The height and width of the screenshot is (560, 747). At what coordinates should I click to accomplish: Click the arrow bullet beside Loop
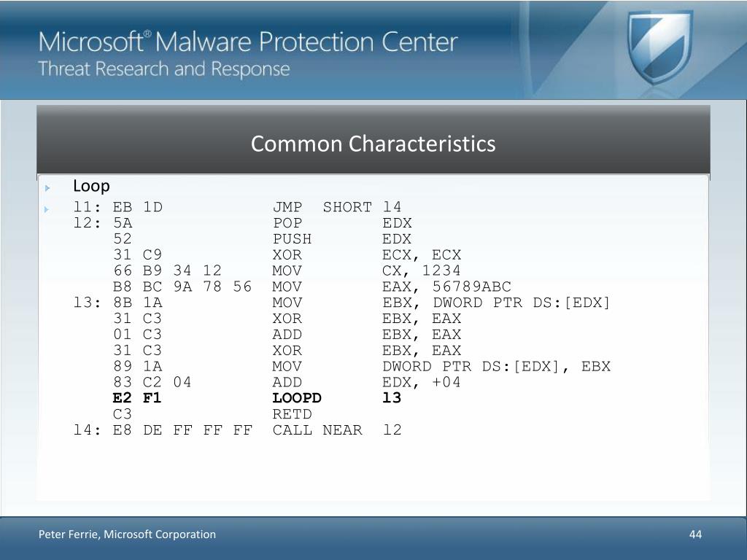pyautogui.click(x=47, y=188)
